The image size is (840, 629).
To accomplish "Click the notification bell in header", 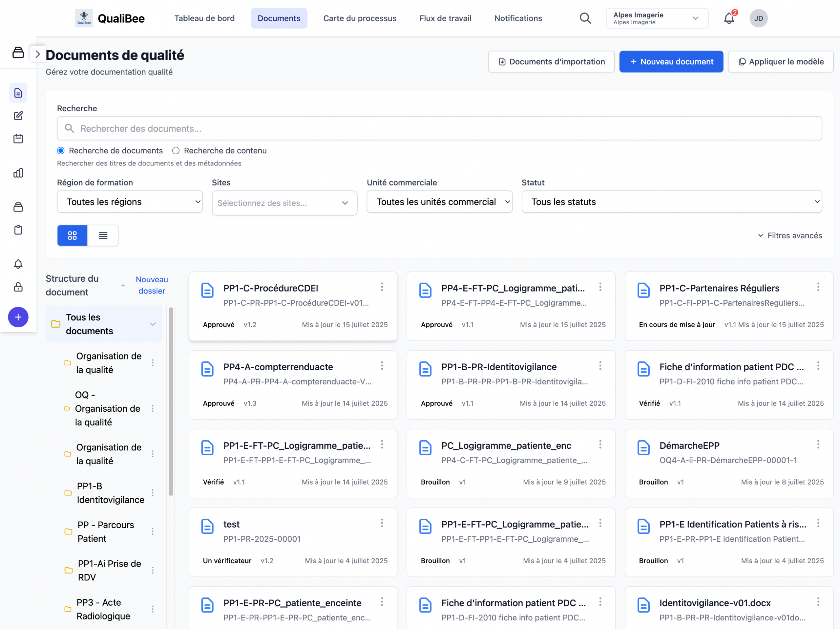I will tap(728, 18).
